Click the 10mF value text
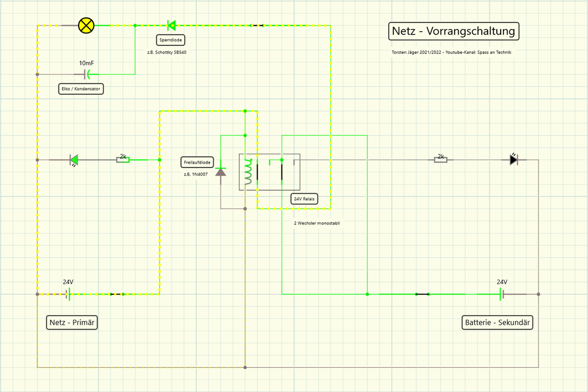Image resolution: width=588 pixels, height=392 pixels. pos(86,63)
